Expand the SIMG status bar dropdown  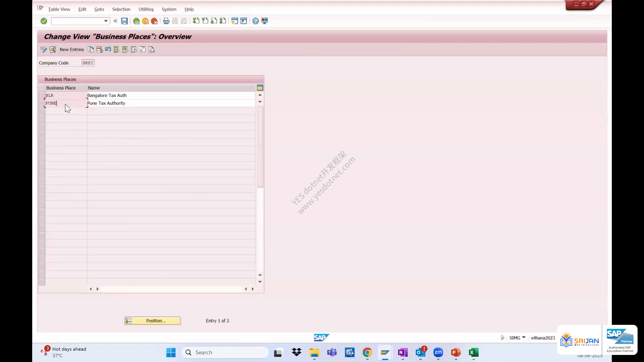click(x=524, y=338)
